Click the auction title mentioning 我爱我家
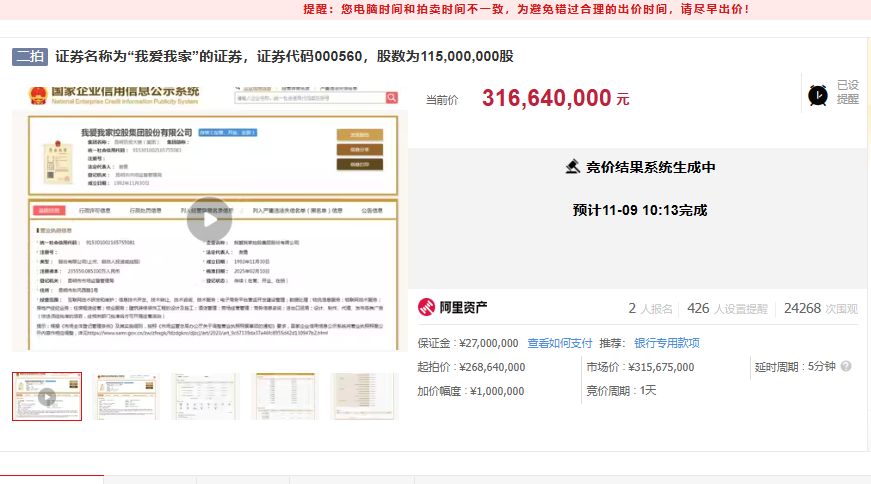Viewport: 871px width, 484px height. (x=284, y=56)
